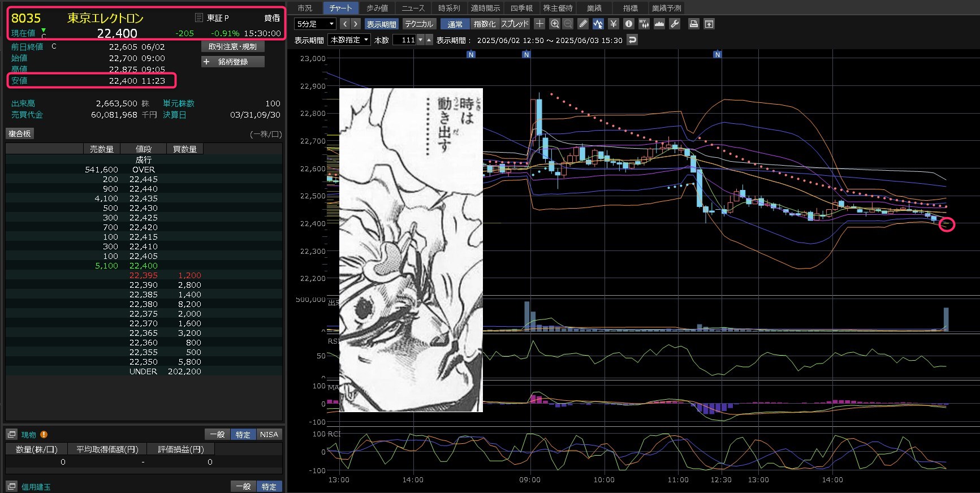The height and width of the screenshot is (493, 980).
Task: Switch to the 市況 tab
Action: coord(305,8)
